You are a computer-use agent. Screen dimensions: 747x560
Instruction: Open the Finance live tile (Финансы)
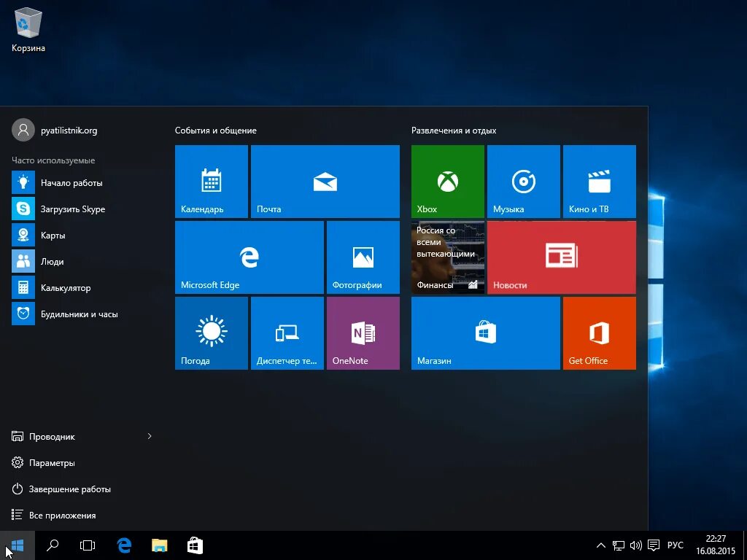point(448,257)
